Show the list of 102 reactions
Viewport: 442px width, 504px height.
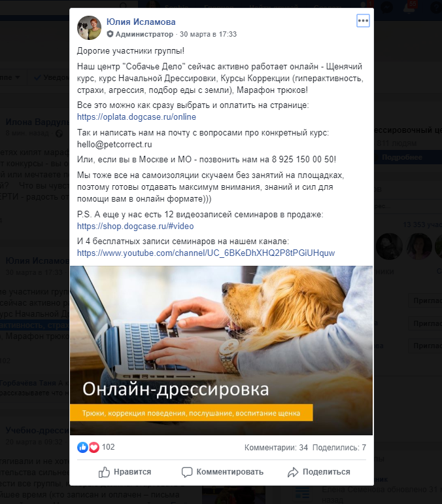108,447
